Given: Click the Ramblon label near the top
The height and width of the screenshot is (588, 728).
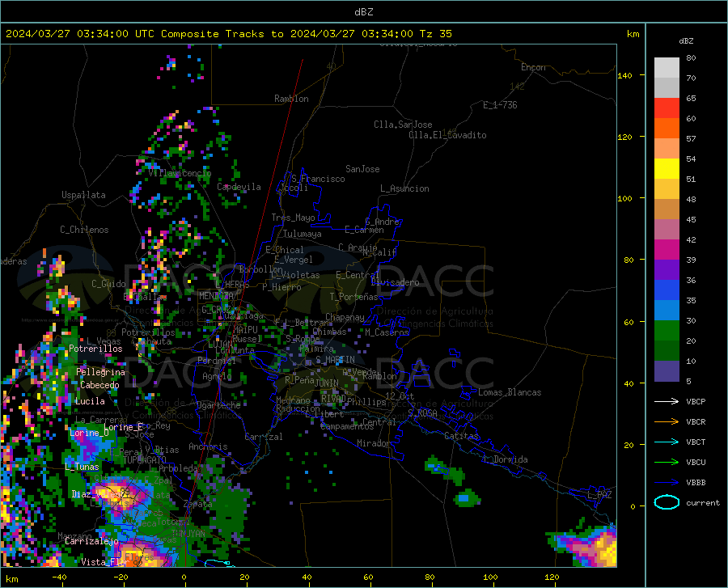Looking at the screenshot, I should 291,99.
